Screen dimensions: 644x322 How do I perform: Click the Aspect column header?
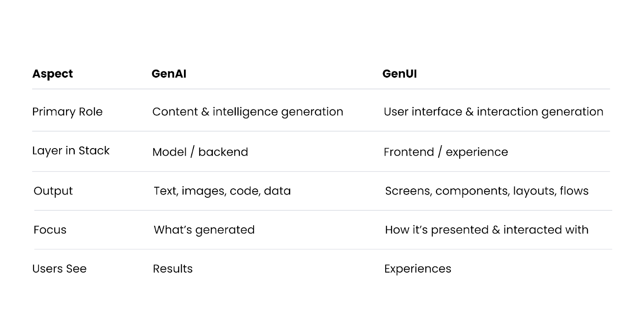click(52, 74)
